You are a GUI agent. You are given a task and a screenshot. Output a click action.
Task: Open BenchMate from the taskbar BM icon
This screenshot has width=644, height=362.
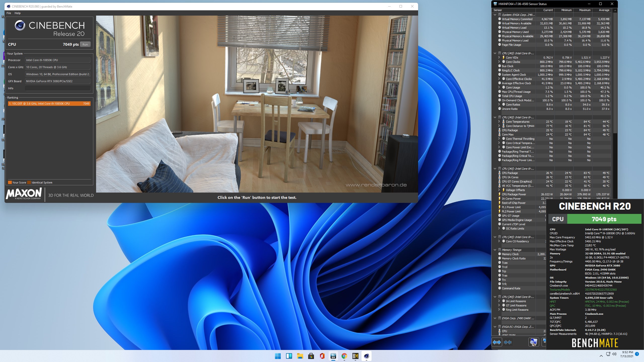355,356
